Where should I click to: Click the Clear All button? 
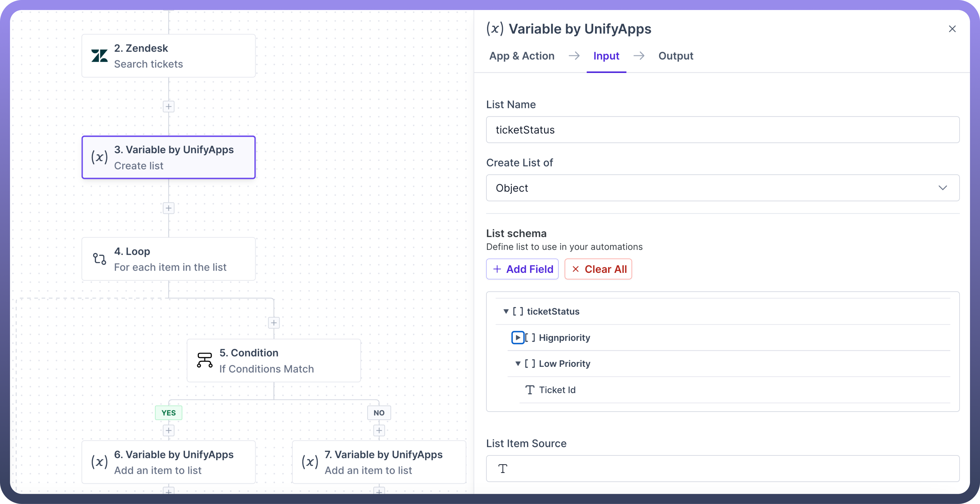(x=598, y=269)
